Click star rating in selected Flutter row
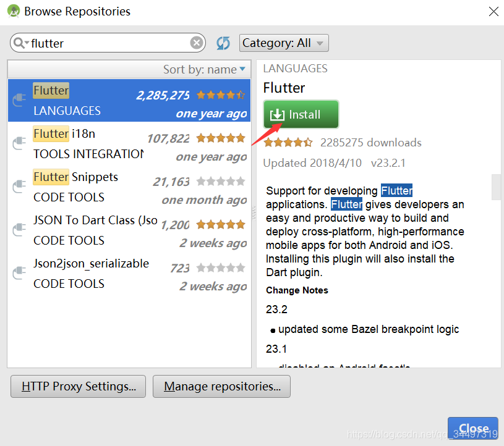504x446 pixels. tap(221, 95)
